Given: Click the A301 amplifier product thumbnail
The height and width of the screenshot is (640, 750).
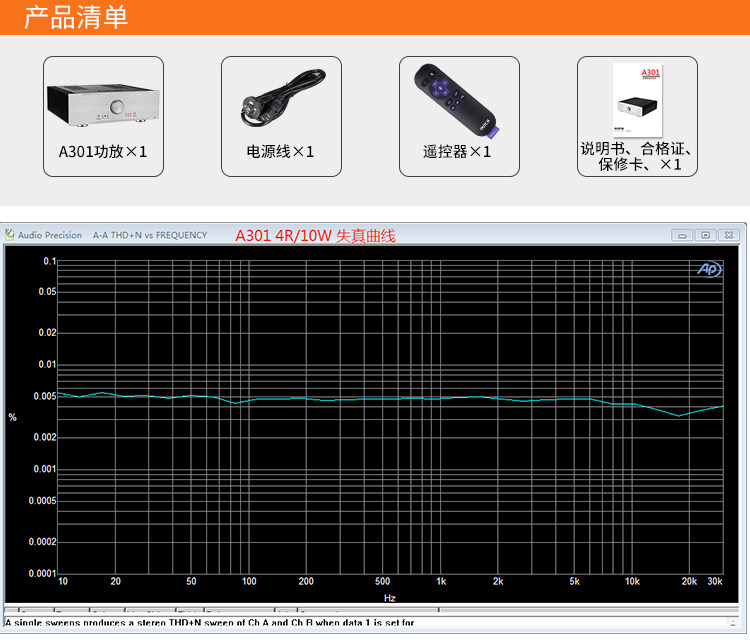Looking at the screenshot, I should (x=103, y=105).
